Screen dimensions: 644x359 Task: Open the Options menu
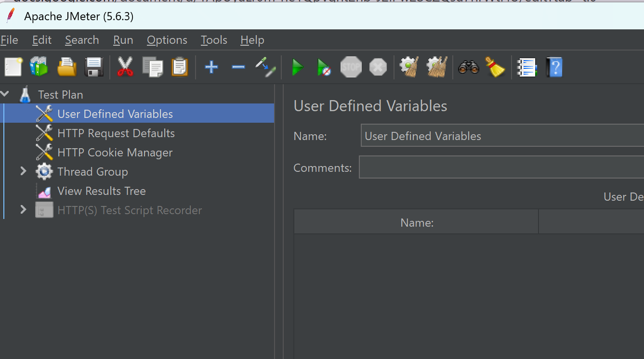click(x=167, y=40)
